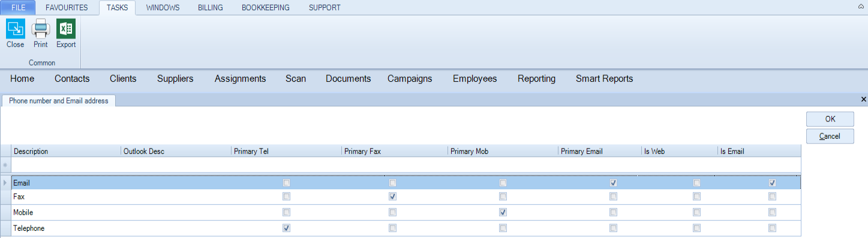The width and height of the screenshot is (868, 238).
Task: Sort by Primary Mob column header
Action: [x=503, y=151]
